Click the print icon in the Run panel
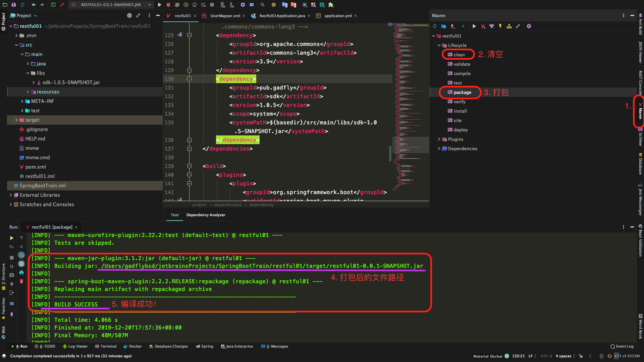 pos(21,273)
